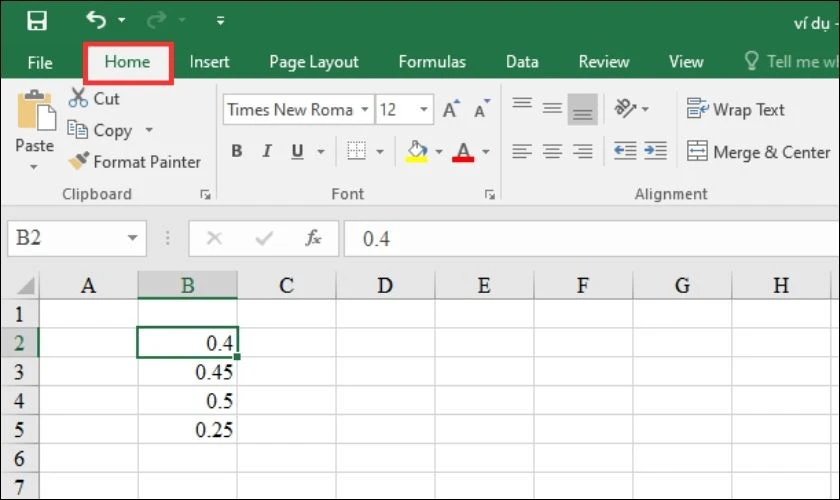Screen dimensions: 840x500
Task: Click the Middle Align icon
Action: click(x=552, y=109)
